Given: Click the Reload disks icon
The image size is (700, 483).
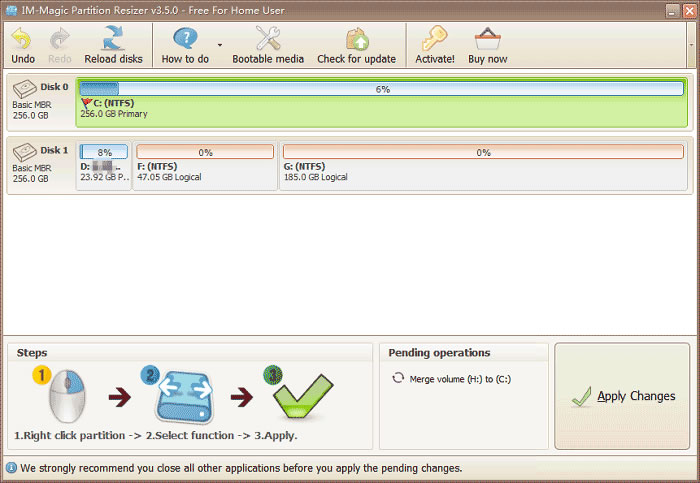Looking at the screenshot, I should coord(113,38).
